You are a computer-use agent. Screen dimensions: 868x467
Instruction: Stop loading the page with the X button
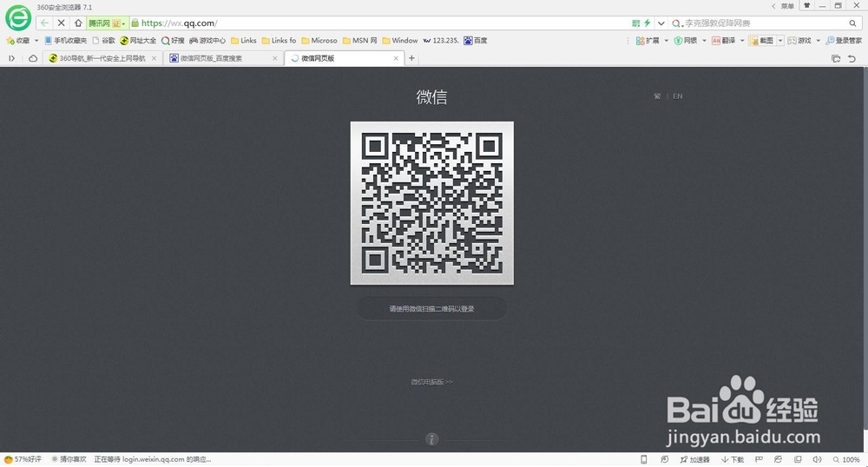(62, 23)
